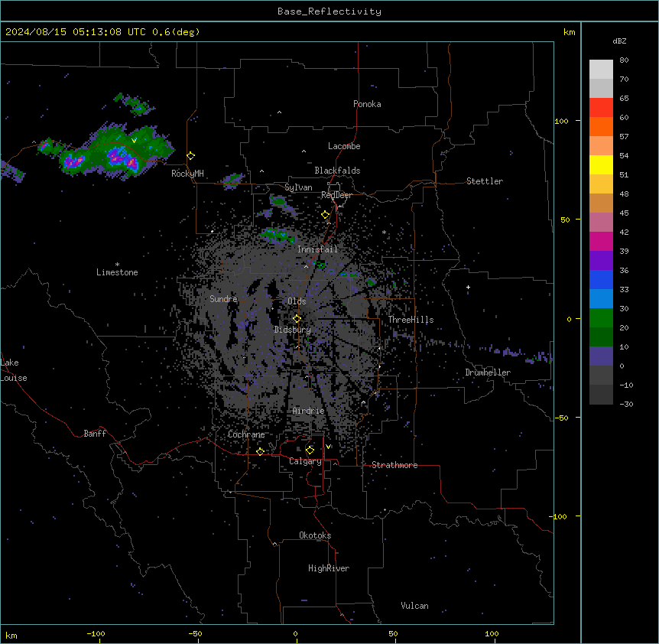Click the Ponoka city label
The height and width of the screenshot is (644, 659).
(x=367, y=104)
